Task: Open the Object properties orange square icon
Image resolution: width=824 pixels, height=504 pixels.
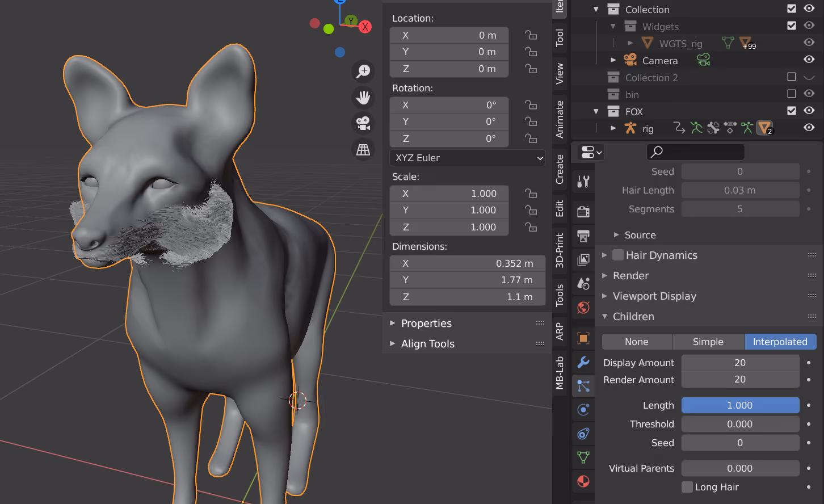Action: pos(583,338)
